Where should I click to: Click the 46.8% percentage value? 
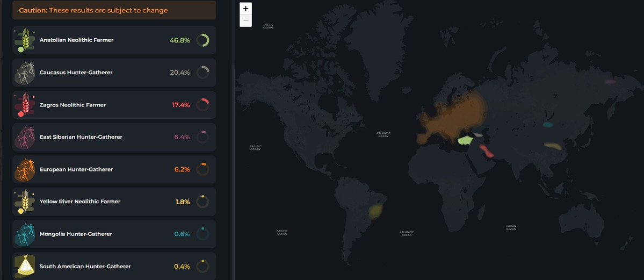[x=179, y=40]
